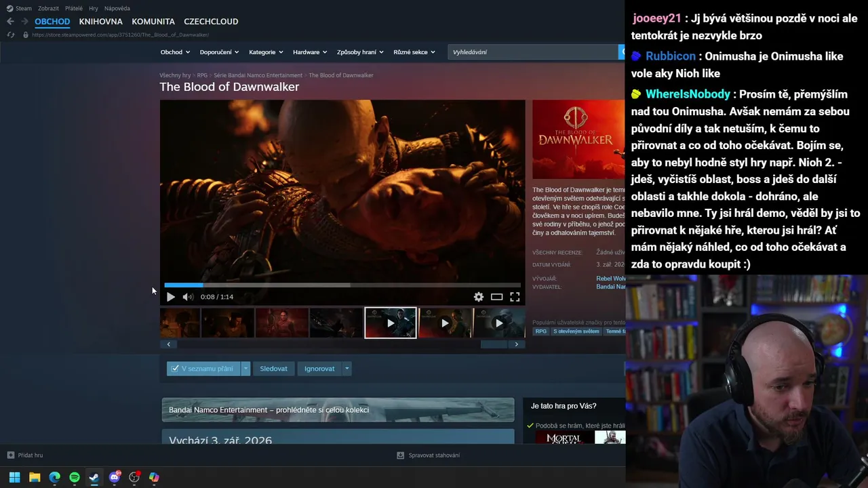Image resolution: width=868 pixels, height=488 pixels.
Task: Toggle the 'V seznamu přání' wishlist checkbox
Action: [x=175, y=369]
